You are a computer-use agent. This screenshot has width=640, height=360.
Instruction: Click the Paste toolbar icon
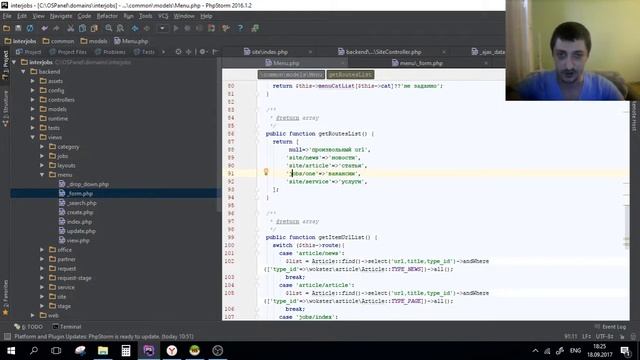pos(94,28)
